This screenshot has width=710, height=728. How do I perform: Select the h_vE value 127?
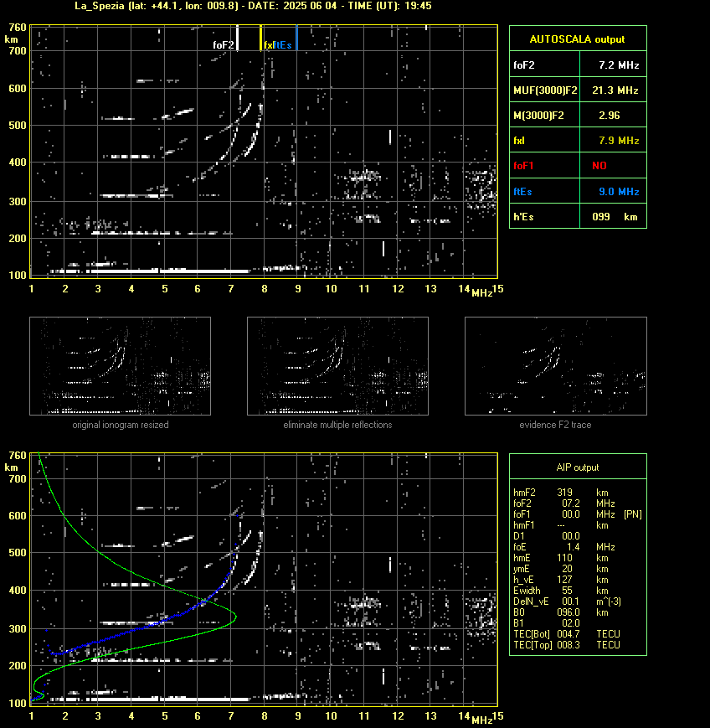pyautogui.click(x=565, y=580)
